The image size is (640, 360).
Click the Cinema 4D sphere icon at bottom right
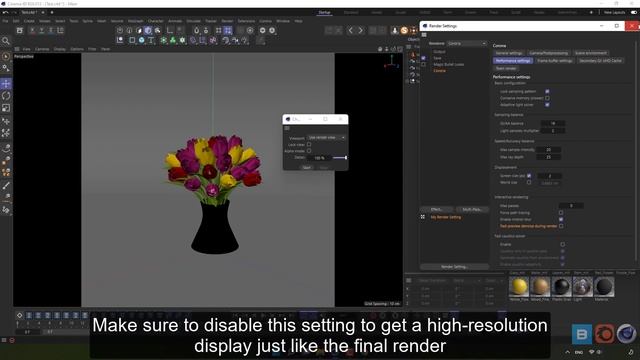(x=627, y=334)
